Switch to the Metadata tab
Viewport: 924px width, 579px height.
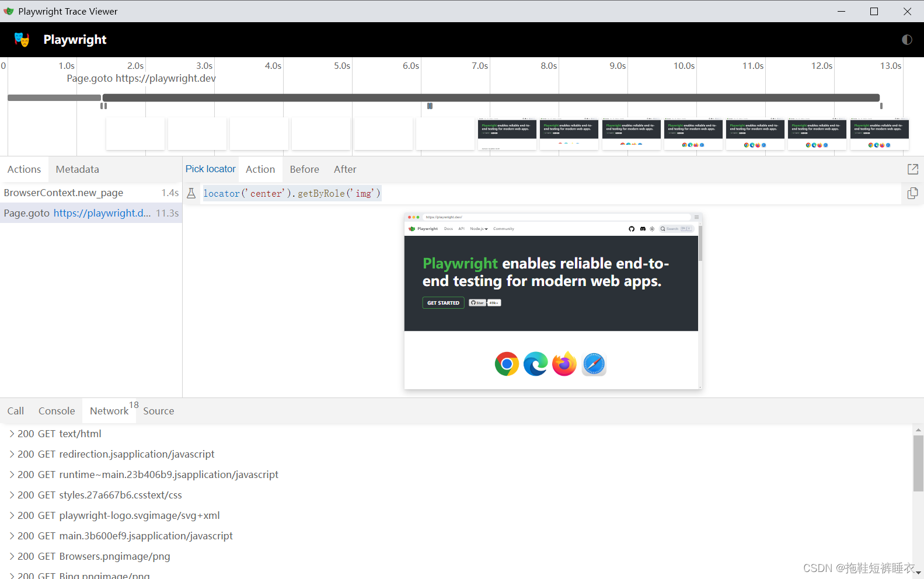(78, 169)
